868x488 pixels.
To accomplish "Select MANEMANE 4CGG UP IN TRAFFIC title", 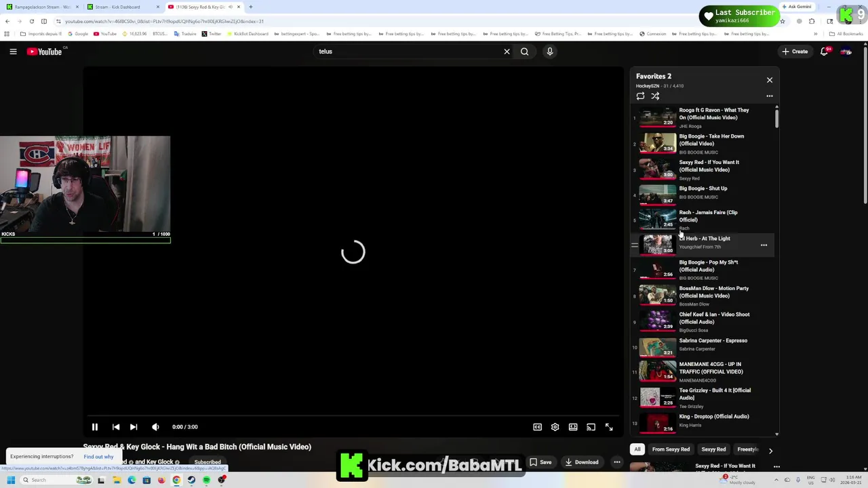I will 711,368.
